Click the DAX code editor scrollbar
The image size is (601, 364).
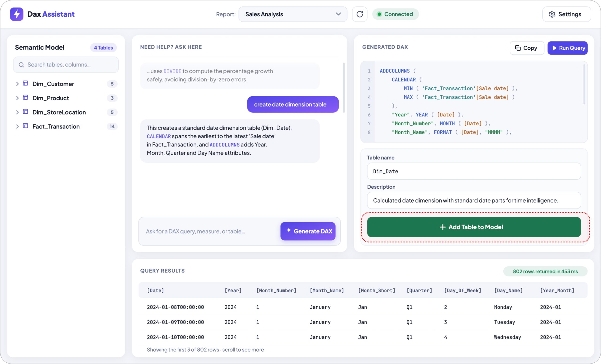584,84
